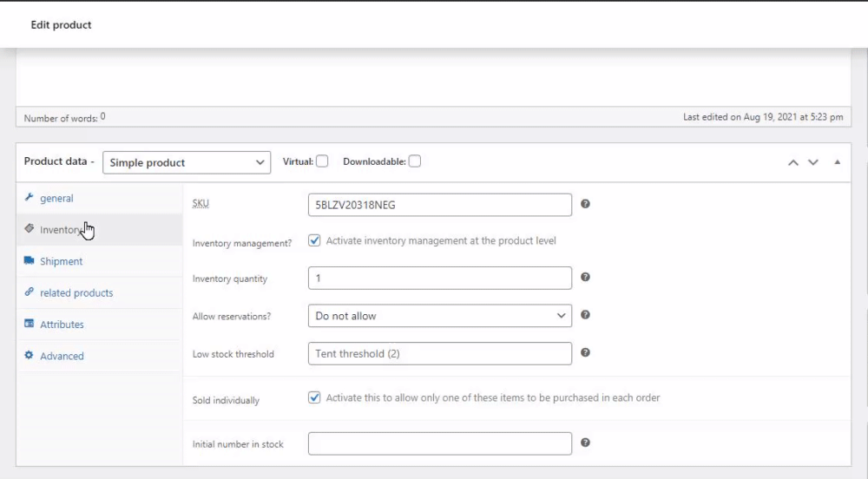Click the 'Sold individually' label

(226, 400)
